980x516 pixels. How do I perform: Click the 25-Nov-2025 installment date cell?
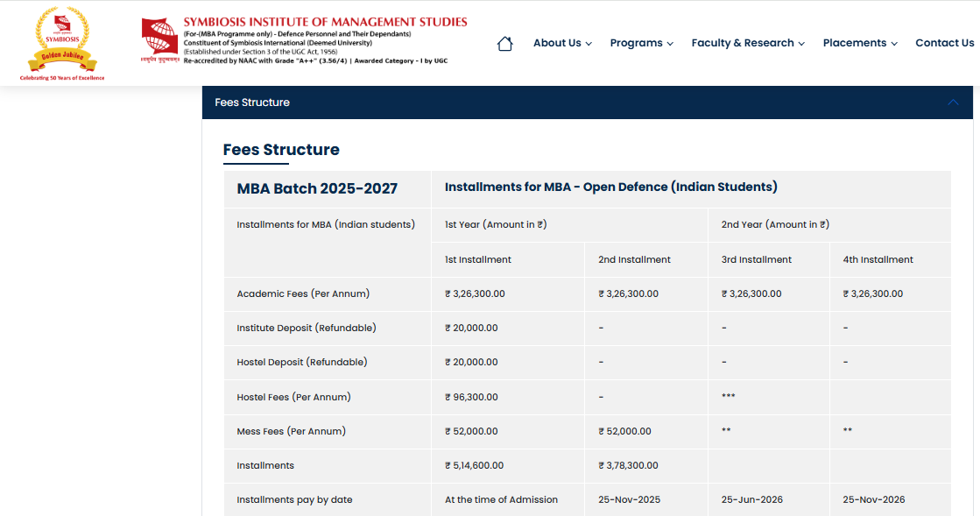tap(628, 499)
